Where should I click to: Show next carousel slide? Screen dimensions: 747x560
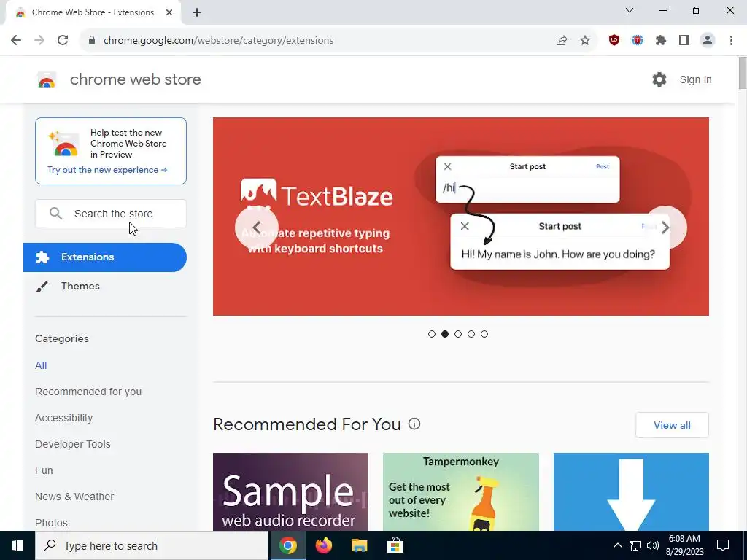665,227
